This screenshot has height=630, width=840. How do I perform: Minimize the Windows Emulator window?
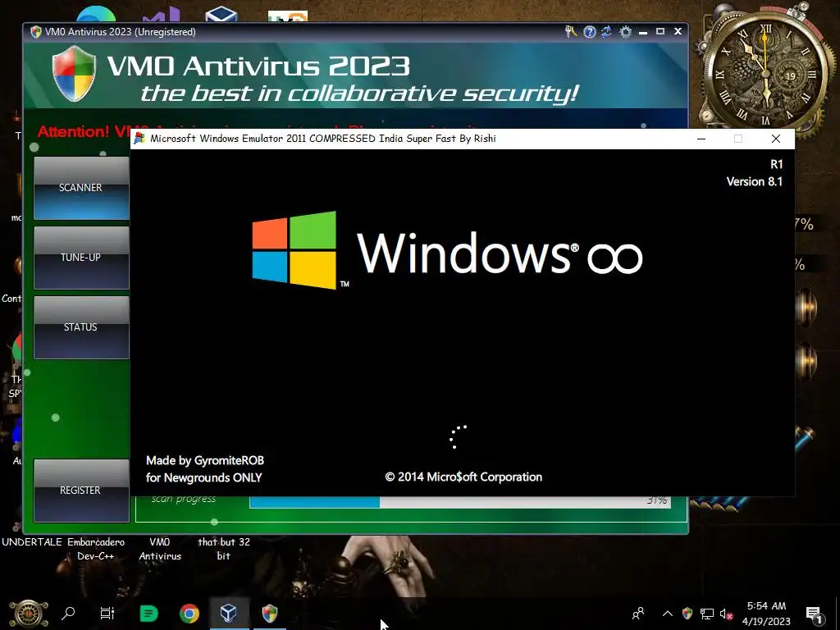coord(701,139)
